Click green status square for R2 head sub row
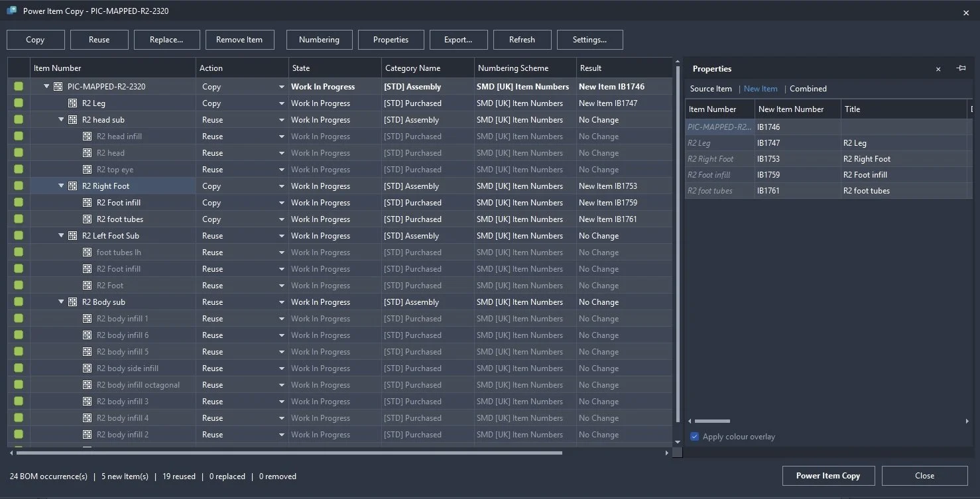Viewport: 980px width, 499px height. point(19,120)
